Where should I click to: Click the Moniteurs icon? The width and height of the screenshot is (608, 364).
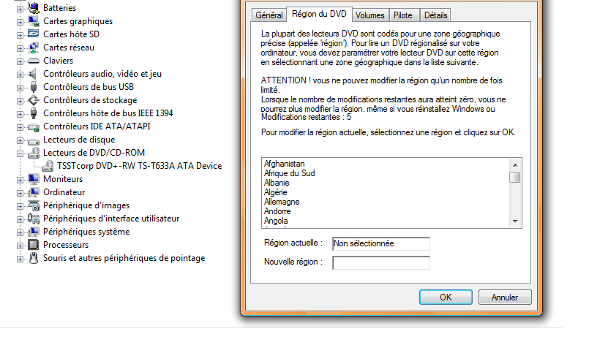(x=33, y=179)
